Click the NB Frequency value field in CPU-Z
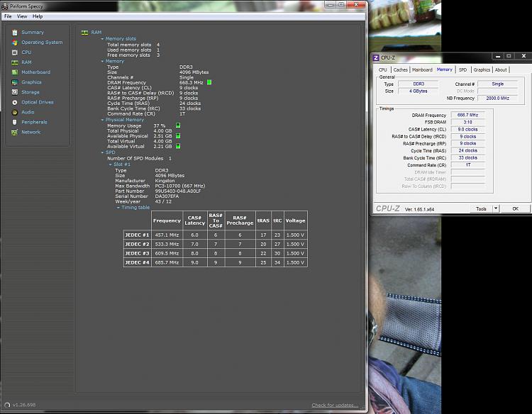 pos(498,99)
